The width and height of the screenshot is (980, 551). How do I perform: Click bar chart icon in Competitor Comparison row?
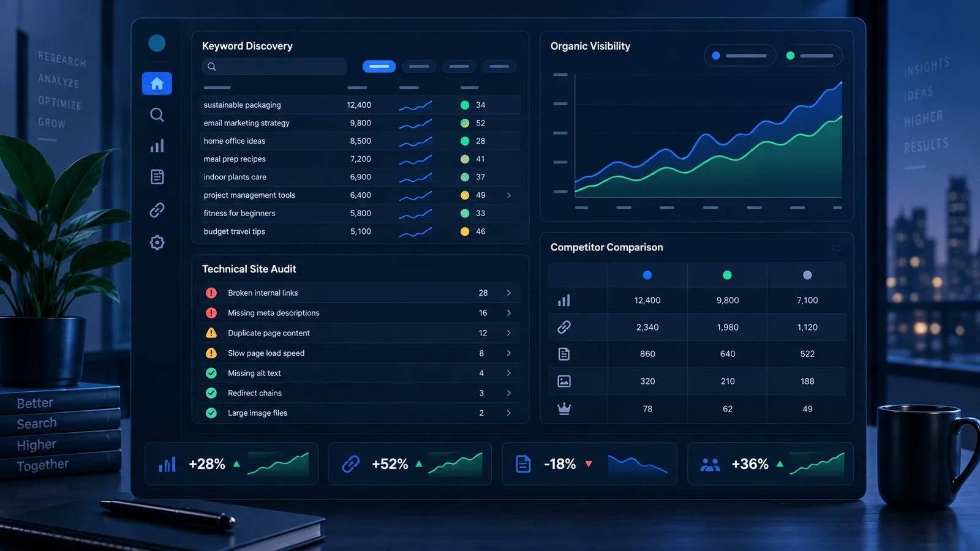coord(564,300)
